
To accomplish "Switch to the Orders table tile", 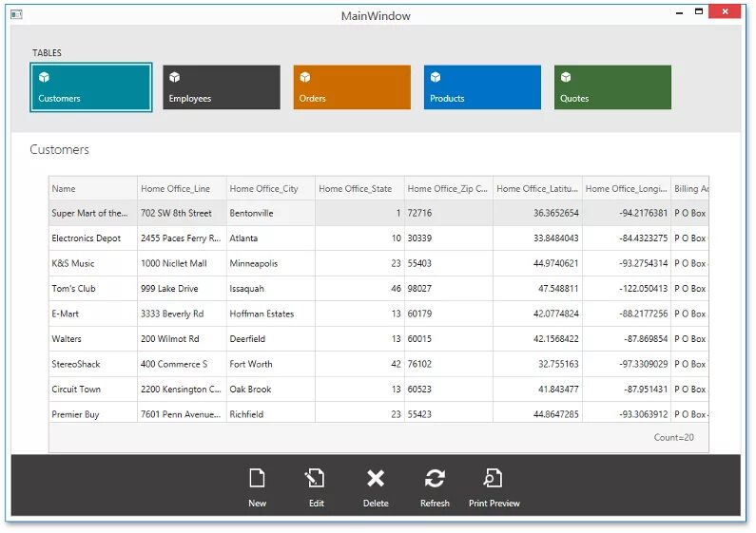I will point(352,87).
